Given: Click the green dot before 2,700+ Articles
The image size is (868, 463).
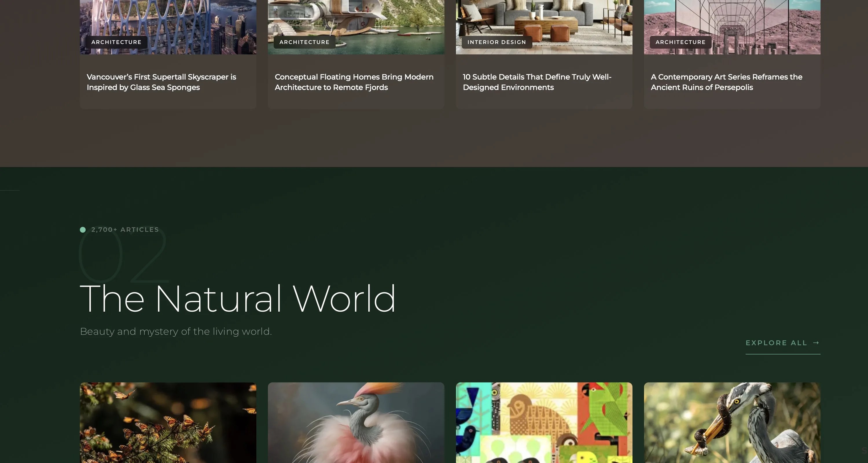Looking at the screenshot, I should click(82, 230).
